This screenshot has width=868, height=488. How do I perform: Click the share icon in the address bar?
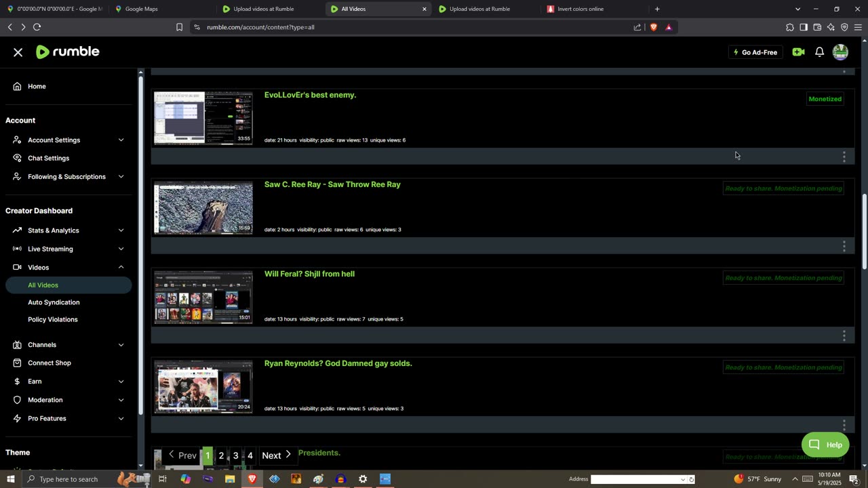coord(637,27)
